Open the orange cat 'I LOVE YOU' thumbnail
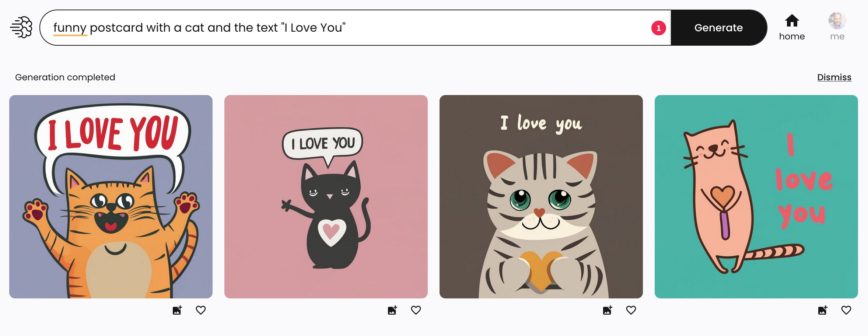The height and width of the screenshot is (336, 868). click(x=111, y=197)
